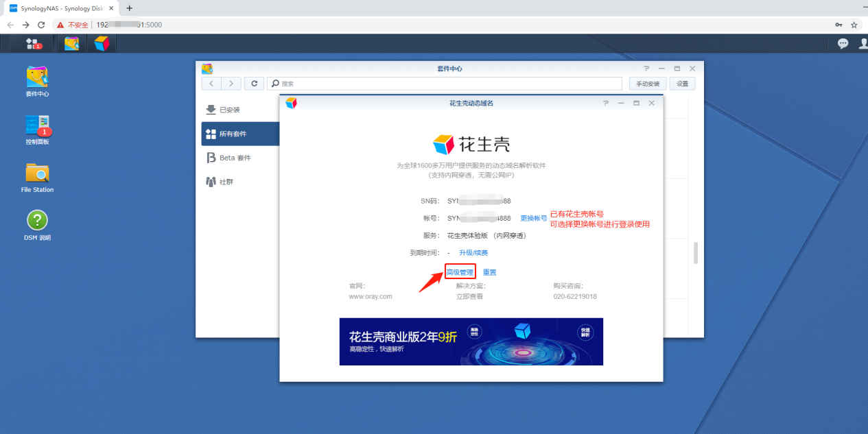Select the SynologyNAS browser tab
Screen dimensions: 868x434
pos(60,8)
